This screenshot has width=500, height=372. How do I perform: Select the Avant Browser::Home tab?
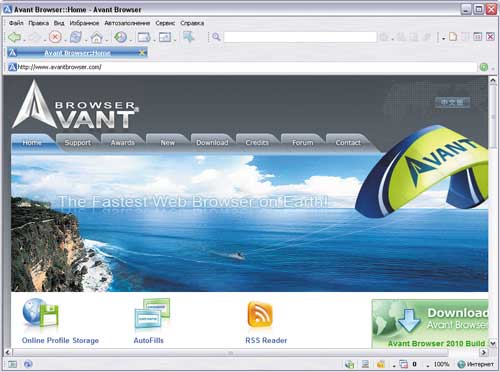(x=77, y=53)
